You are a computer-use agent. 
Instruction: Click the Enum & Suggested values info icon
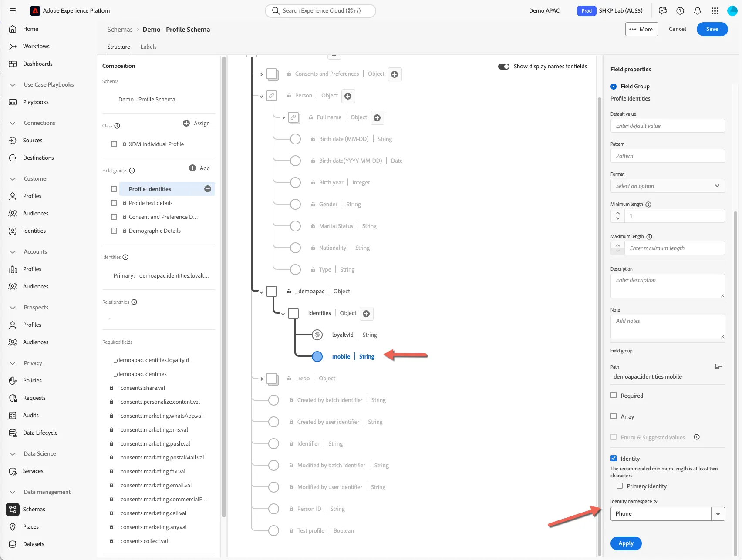click(697, 437)
